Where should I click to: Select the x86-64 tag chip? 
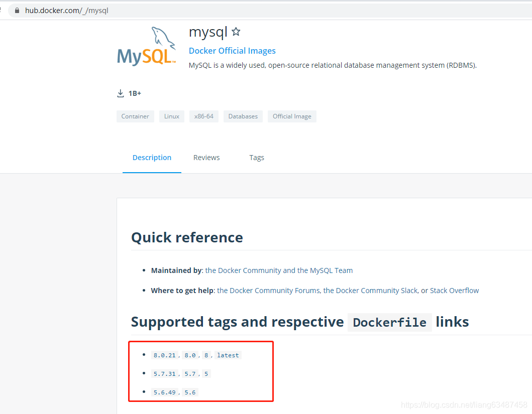point(203,116)
